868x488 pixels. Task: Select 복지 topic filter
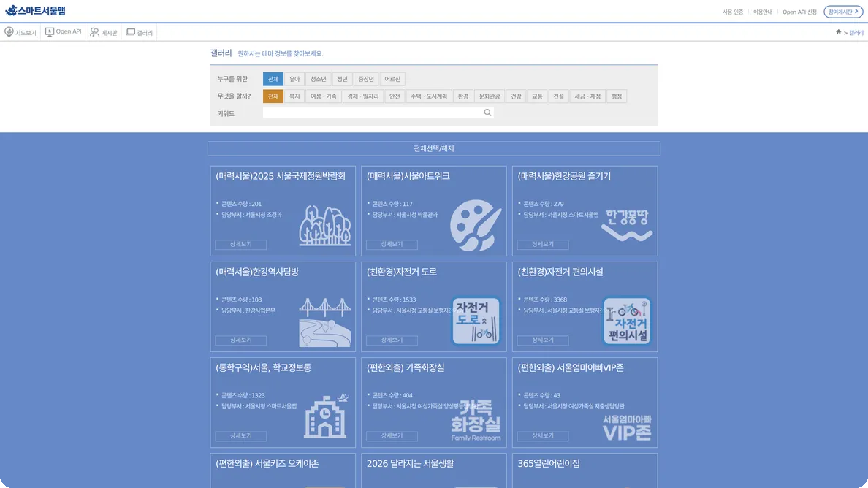coord(294,96)
